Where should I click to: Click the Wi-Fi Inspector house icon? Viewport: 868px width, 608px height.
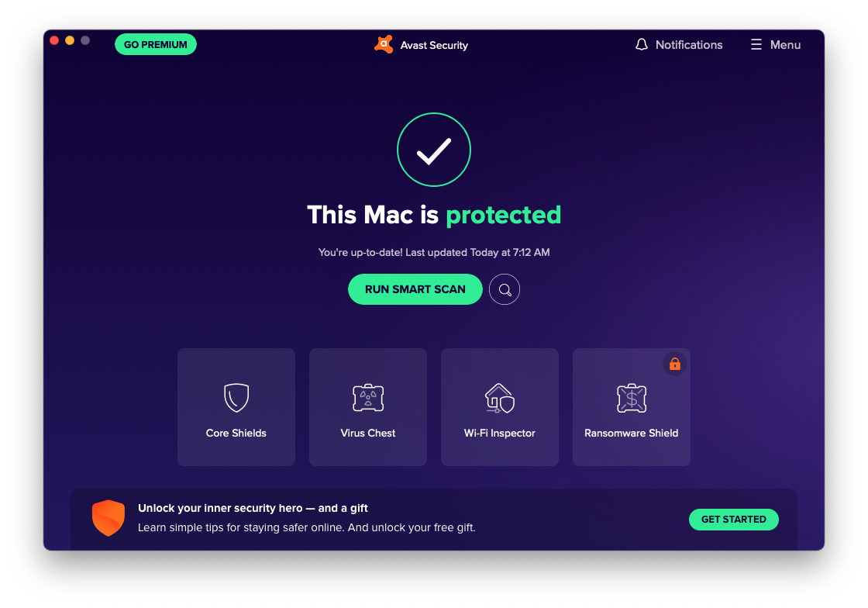coord(500,398)
